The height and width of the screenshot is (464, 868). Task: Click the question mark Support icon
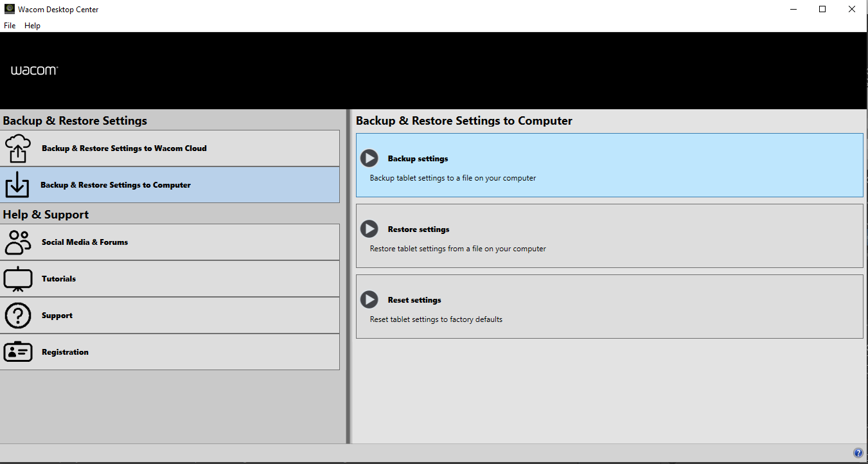point(18,316)
